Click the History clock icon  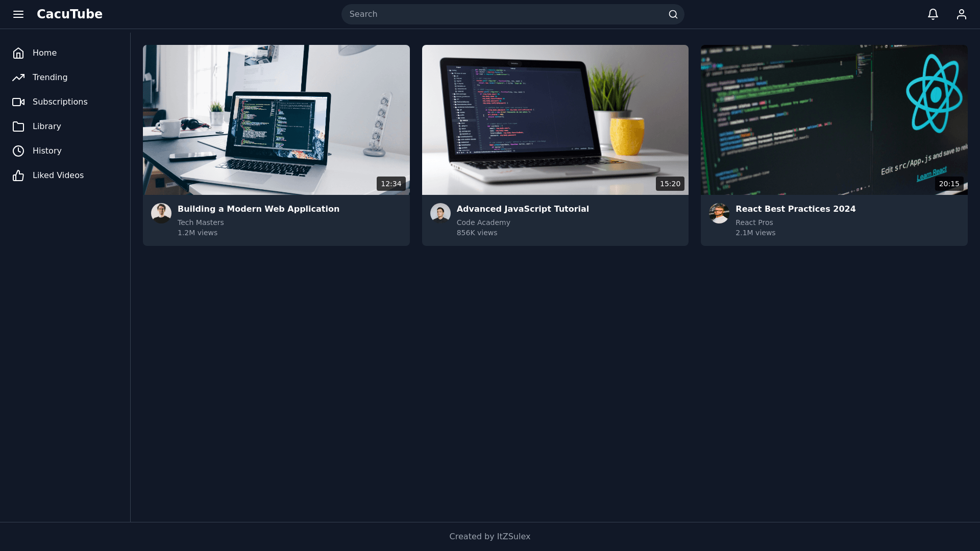click(x=18, y=151)
